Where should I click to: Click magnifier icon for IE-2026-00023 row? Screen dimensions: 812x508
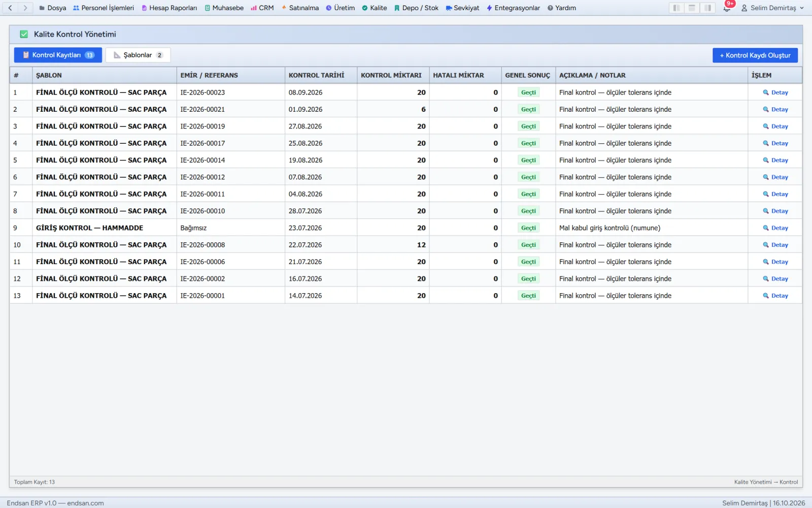766,92
